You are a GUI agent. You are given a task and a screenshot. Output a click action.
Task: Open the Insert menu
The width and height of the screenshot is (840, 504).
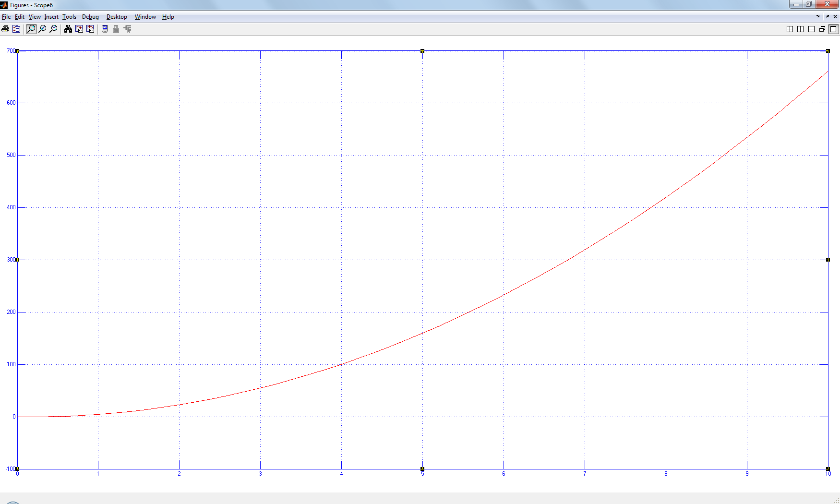[x=51, y=17]
